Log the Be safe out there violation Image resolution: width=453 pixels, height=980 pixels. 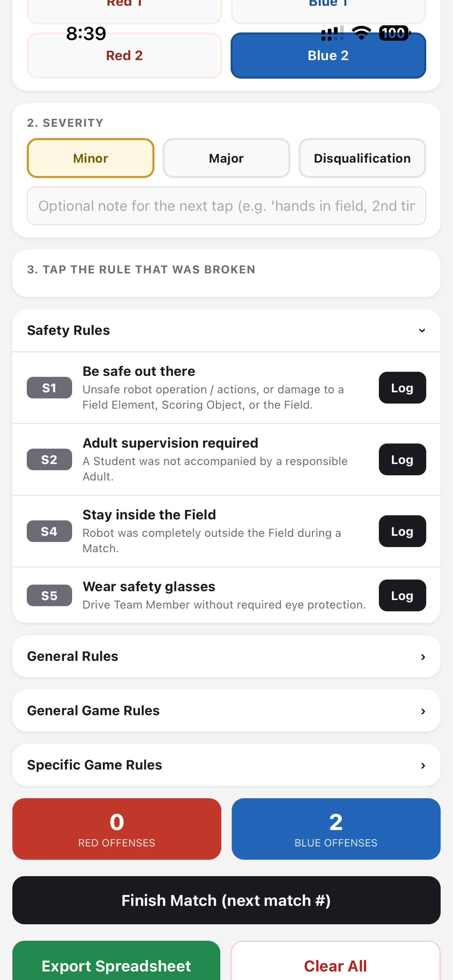click(x=402, y=388)
